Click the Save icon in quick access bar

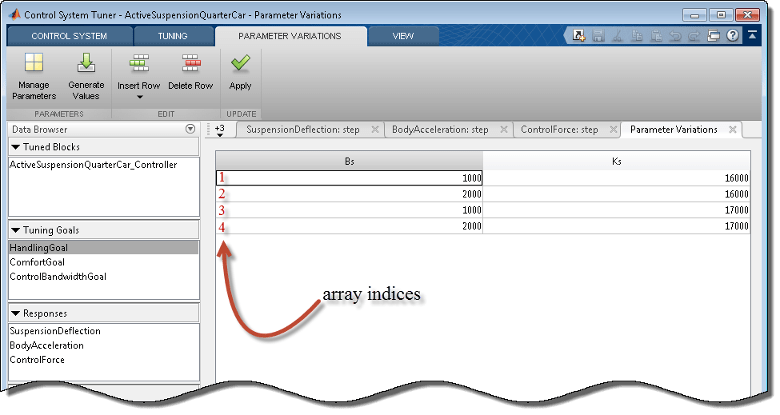click(598, 35)
